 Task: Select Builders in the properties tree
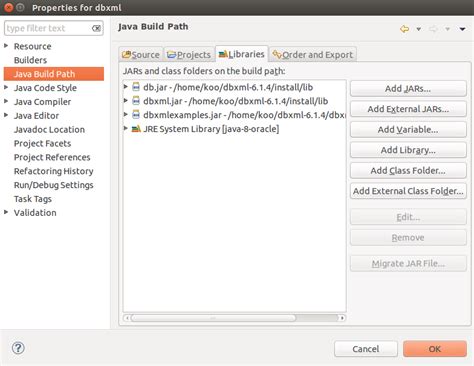pos(30,60)
